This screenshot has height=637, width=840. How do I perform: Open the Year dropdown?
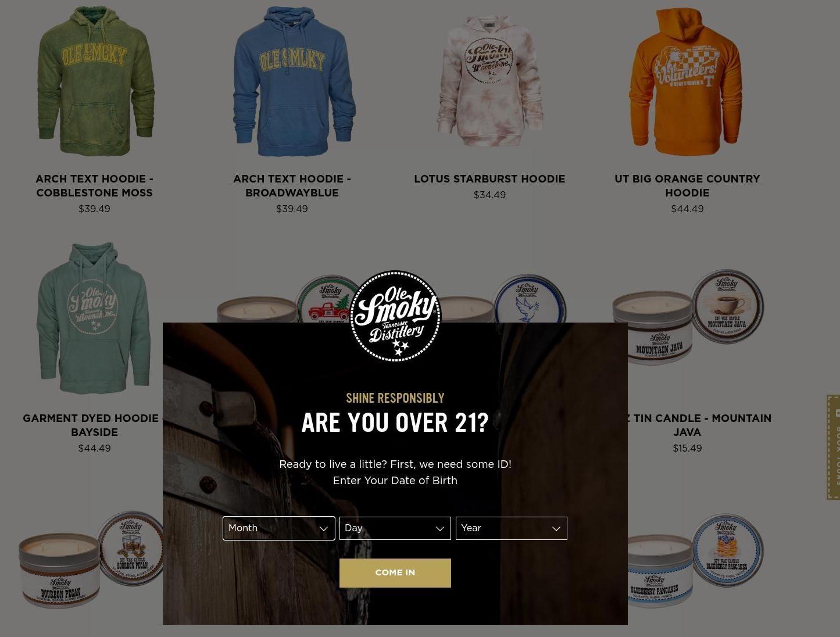[512, 528]
